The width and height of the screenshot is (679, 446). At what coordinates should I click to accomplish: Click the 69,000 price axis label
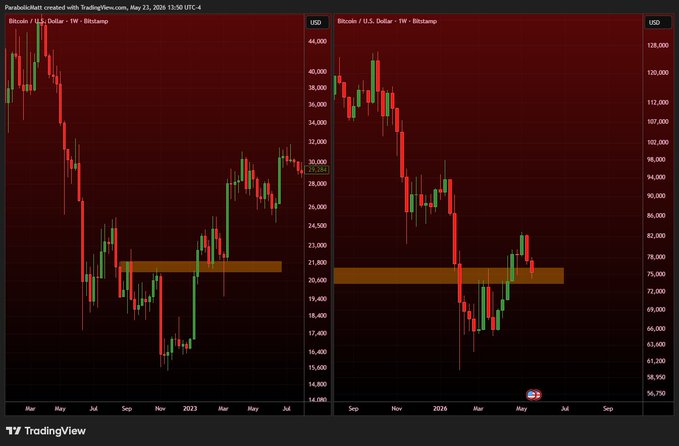pos(656,310)
